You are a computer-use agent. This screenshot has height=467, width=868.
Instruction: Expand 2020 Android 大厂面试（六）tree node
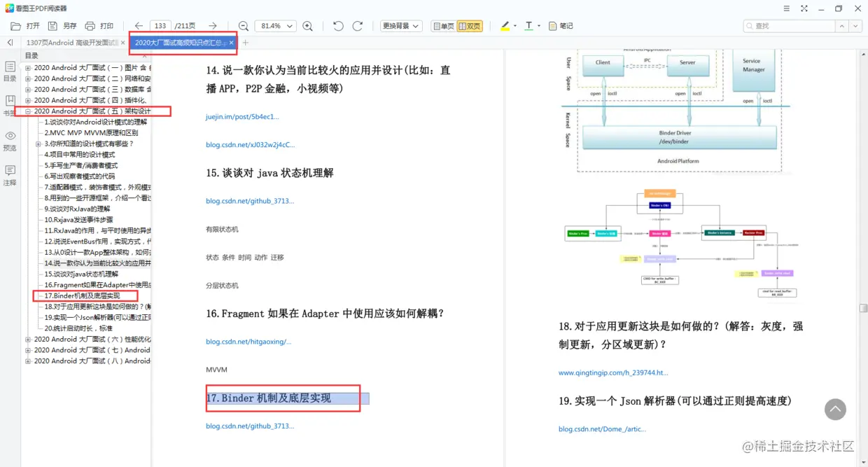28,340
